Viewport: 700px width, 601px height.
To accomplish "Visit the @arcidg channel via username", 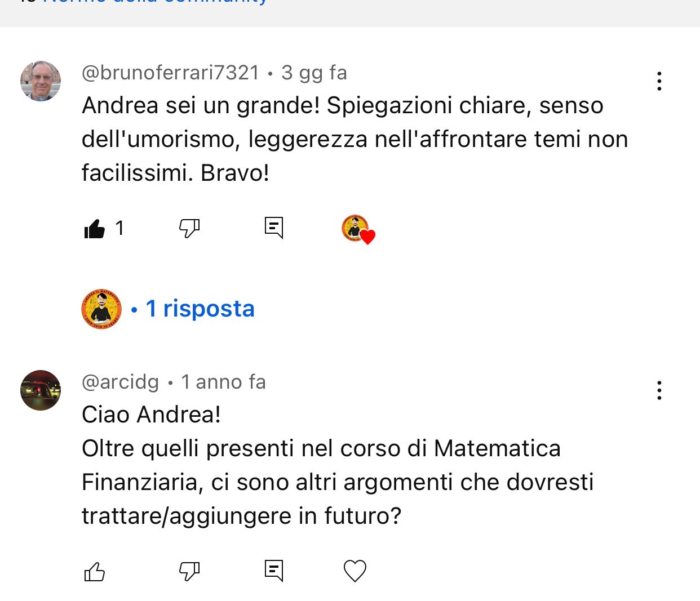I will pos(120,382).
